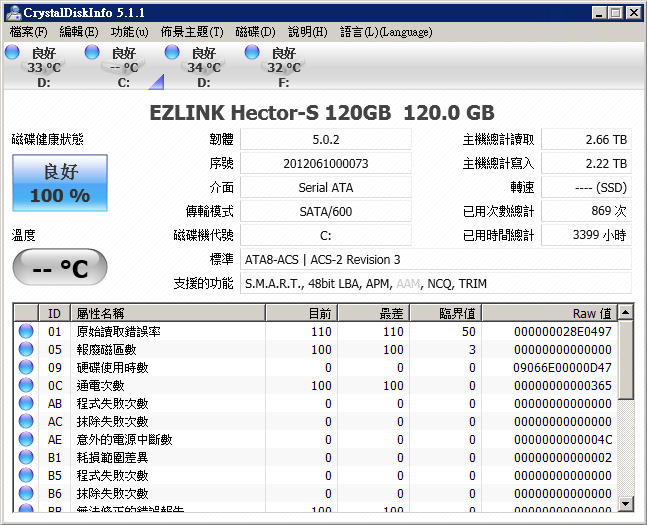Viewport: 647px width, 525px height.
Task: Click the drive letter C: field
Action: pyautogui.click(x=326, y=235)
